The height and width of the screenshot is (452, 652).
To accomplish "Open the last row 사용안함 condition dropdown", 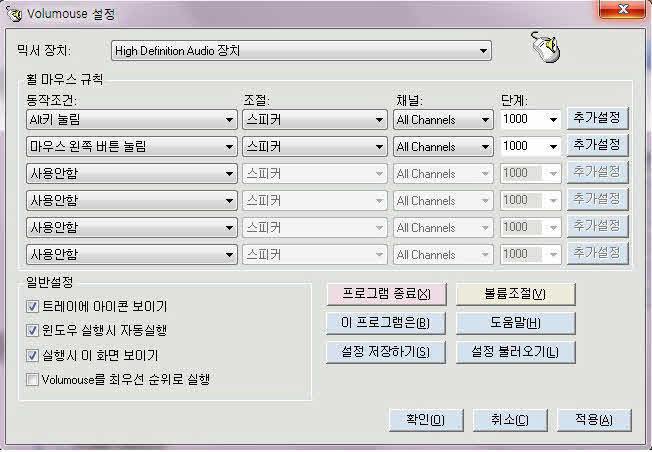I will point(132,254).
